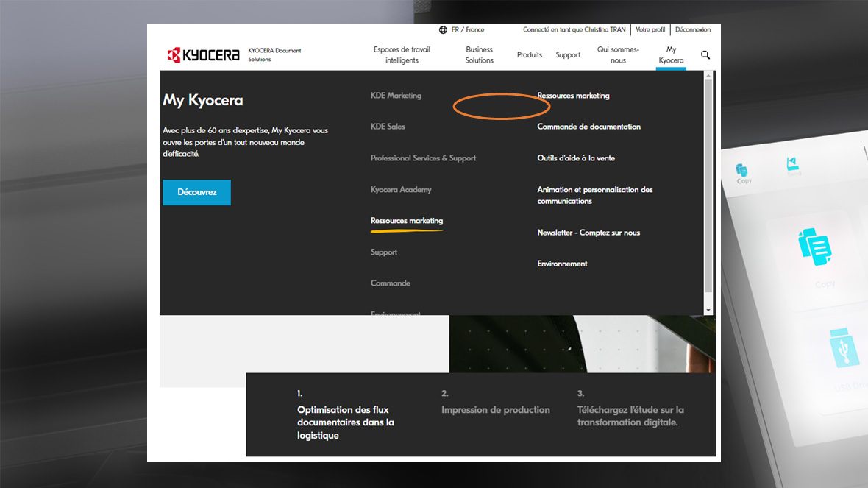Click the menu vertical scrollbar thumb

(x=708, y=185)
